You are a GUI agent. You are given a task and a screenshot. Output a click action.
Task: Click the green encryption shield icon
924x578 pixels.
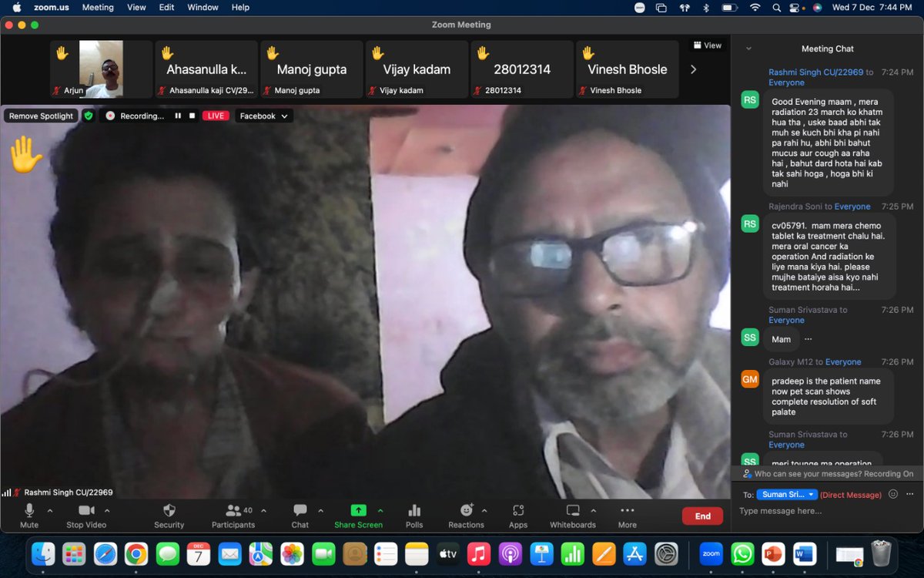[89, 116]
